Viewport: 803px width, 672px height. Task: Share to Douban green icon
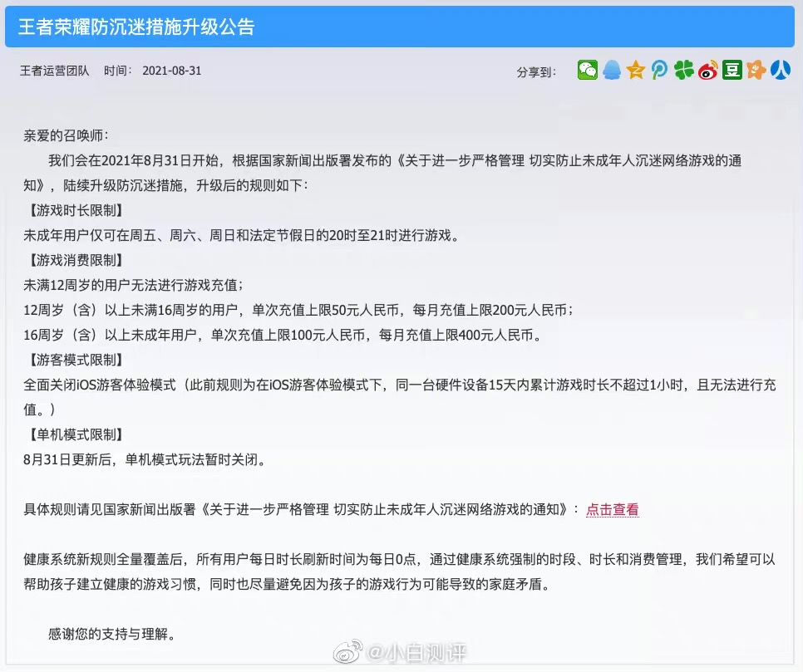[x=732, y=70]
